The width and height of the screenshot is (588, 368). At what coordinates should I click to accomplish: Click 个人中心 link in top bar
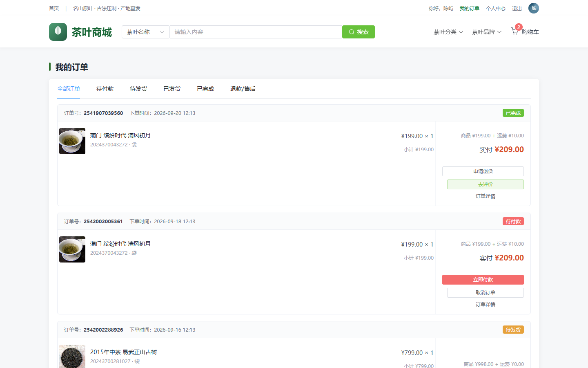click(x=496, y=8)
